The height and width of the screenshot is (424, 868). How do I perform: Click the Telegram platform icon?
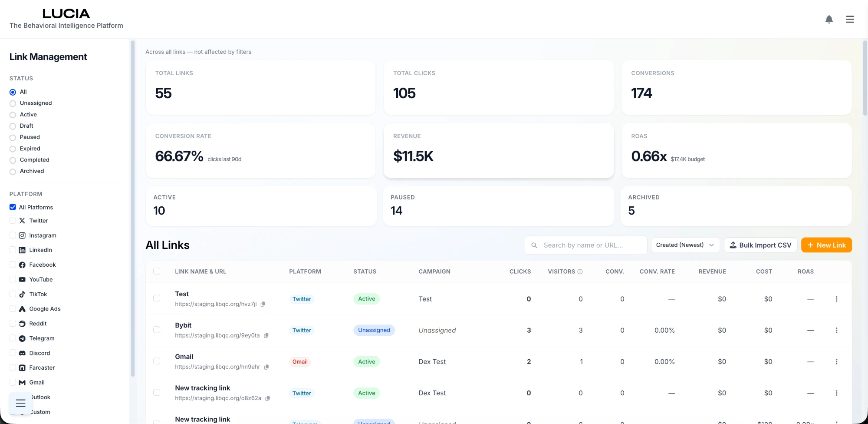[22, 338]
